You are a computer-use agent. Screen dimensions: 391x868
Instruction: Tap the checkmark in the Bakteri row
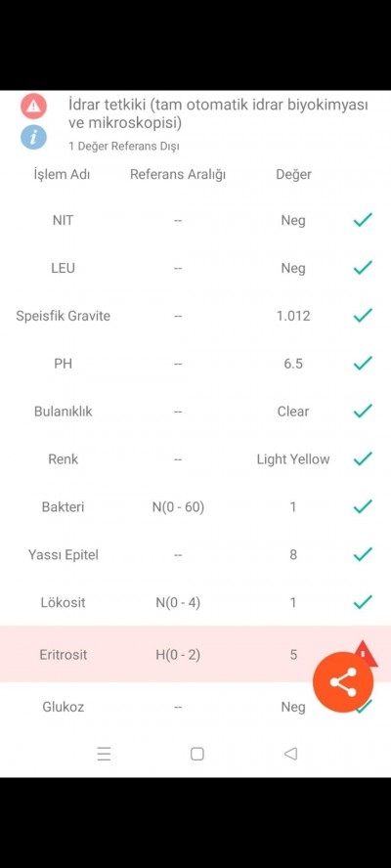click(363, 506)
